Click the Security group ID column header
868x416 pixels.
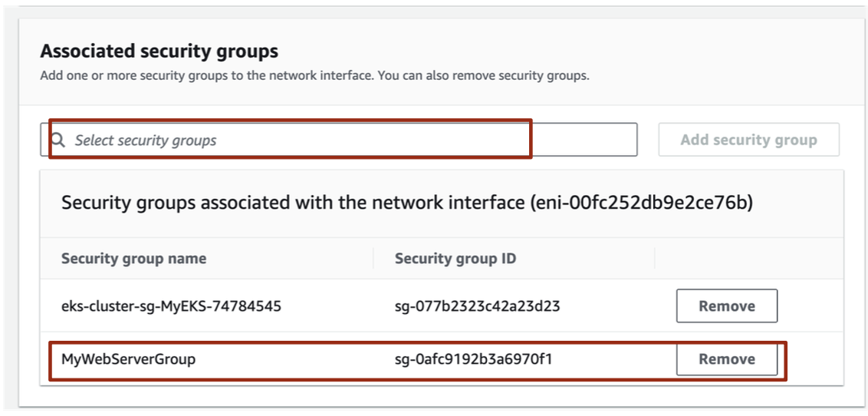tap(455, 259)
